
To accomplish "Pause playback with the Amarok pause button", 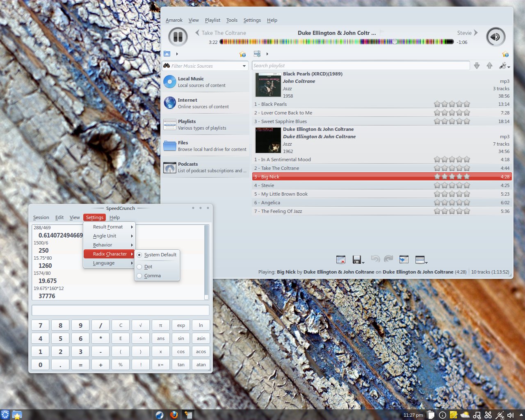I will (178, 37).
